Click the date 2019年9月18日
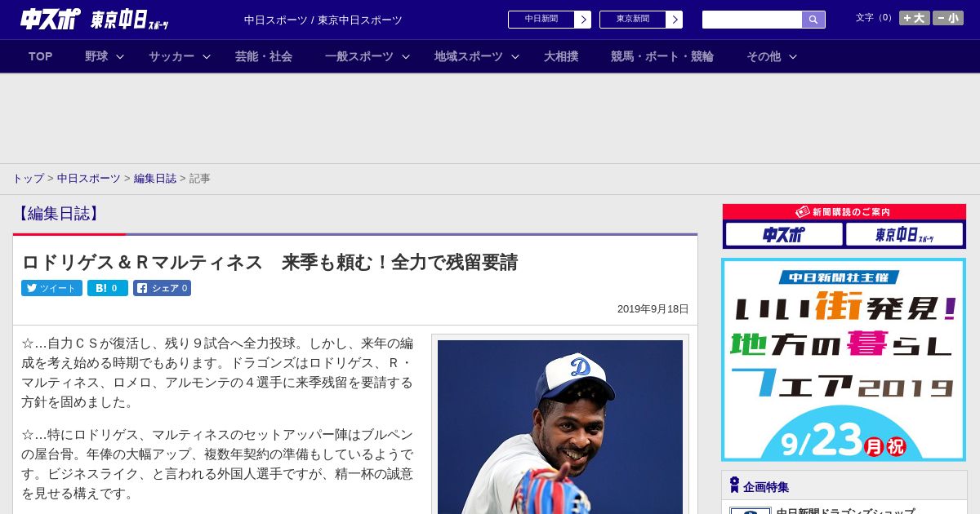Viewport: 980px width, 514px height. pos(653,309)
